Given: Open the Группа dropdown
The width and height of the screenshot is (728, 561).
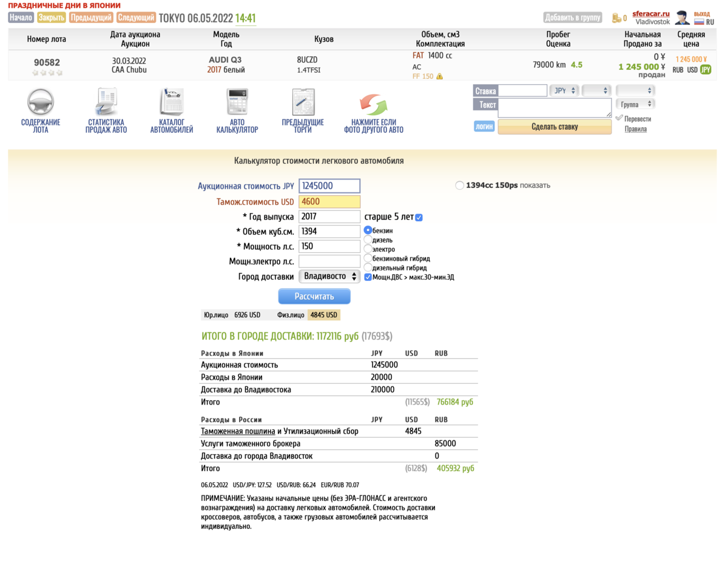Looking at the screenshot, I should click(x=635, y=104).
